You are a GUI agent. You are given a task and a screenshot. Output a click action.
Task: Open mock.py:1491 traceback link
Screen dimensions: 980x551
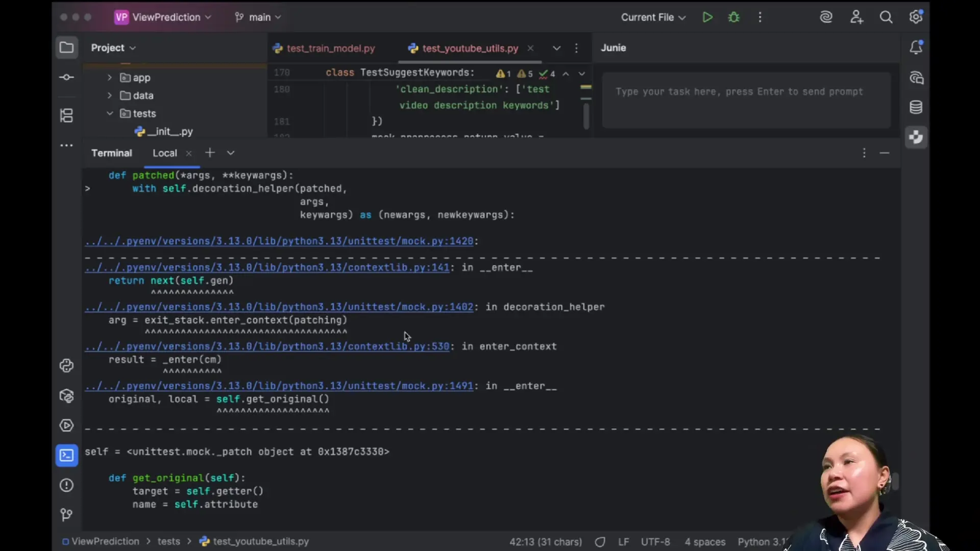tap(279, 386)
